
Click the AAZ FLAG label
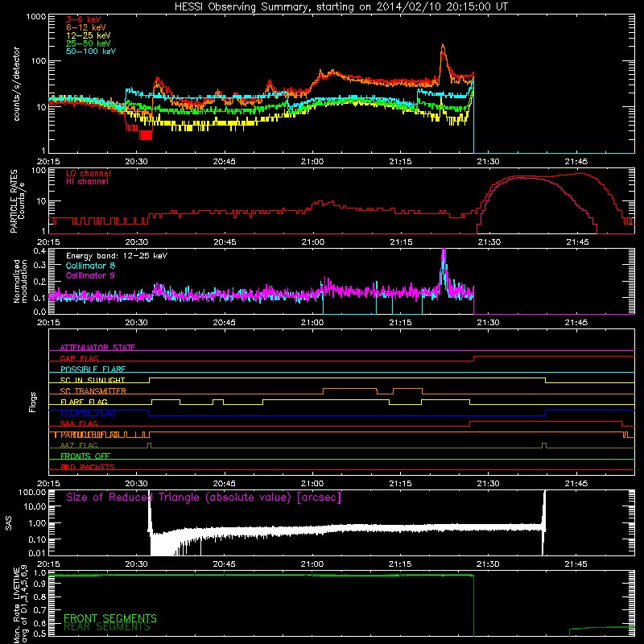(79, 445)
